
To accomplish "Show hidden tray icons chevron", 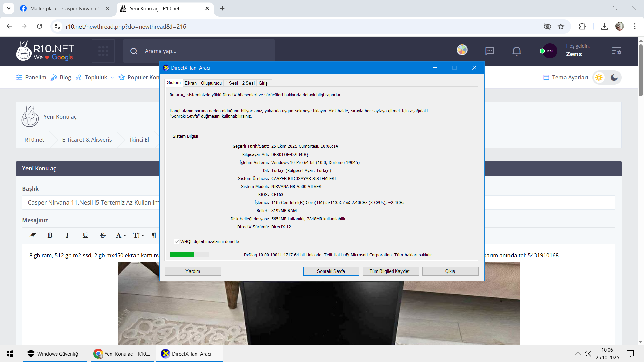I will (x=578, y=354).
